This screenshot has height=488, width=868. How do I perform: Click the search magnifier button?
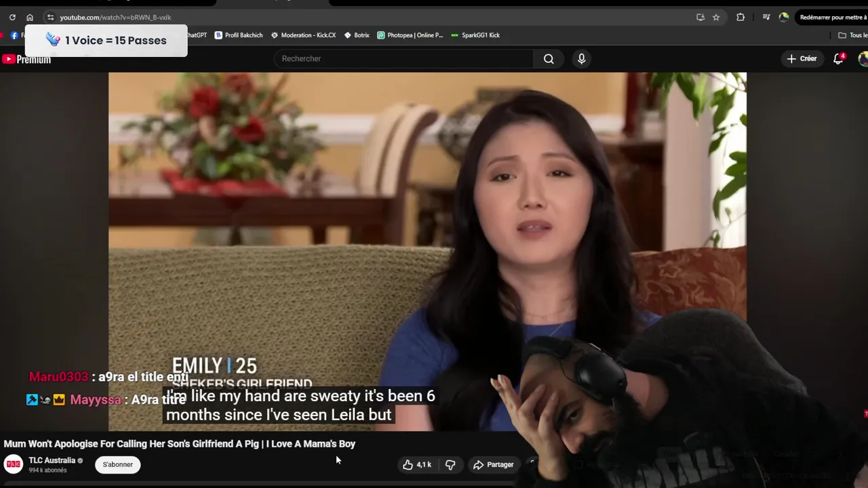click(549, 59)
